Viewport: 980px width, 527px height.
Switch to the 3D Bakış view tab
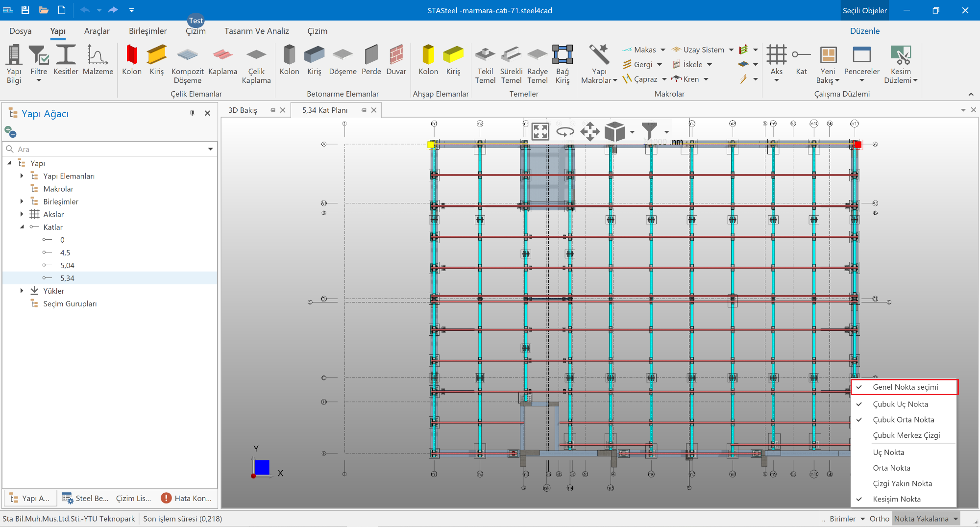point(243,110)
